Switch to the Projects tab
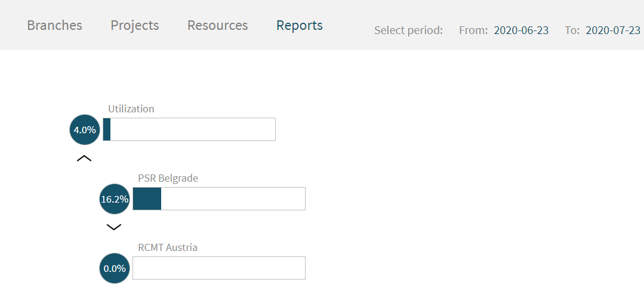This screenshot has height=288, width=644. tap(135, 26)
